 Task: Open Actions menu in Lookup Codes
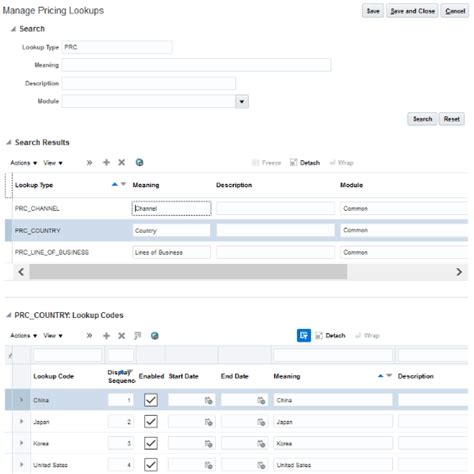[x=23, y=336]
